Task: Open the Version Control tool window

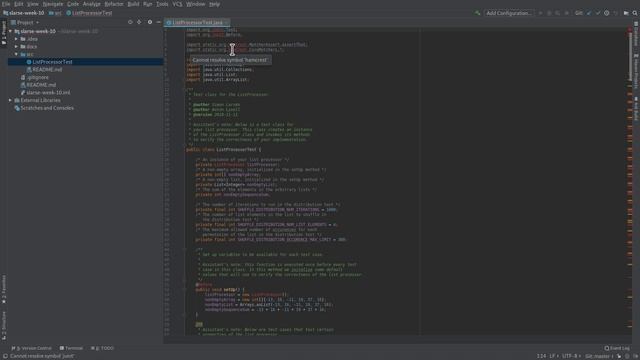Action: [x=32, y=348]
